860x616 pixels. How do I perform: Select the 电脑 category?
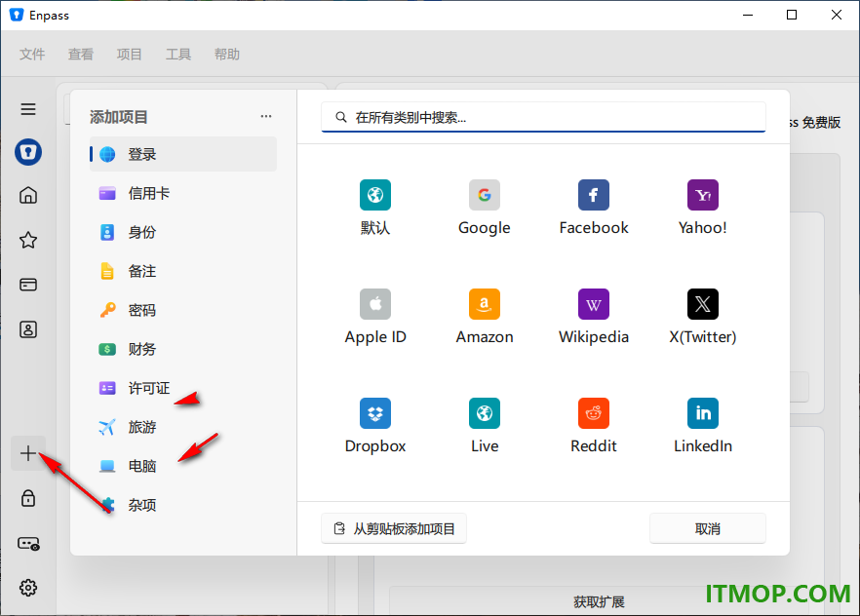pos(183,466)
